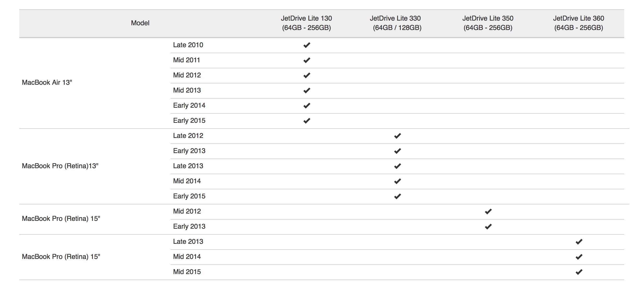Image resolution: width=644 pixels, height=291 pixels.
Task: Select the JetDrive Lite 350 Early 2013 checkmark
Action: point(488,227)
